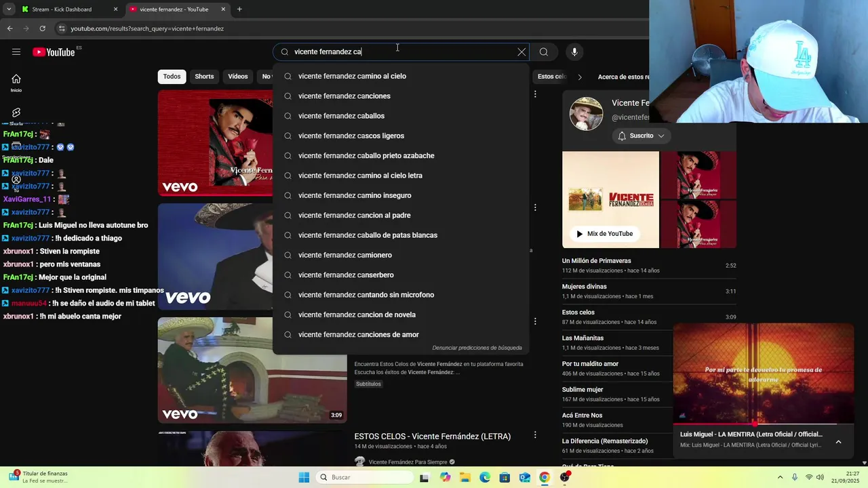Toggle the 'Subtítulos' badge on the third result
Viewport: 868px width, 488px height.
coord(368,384)
